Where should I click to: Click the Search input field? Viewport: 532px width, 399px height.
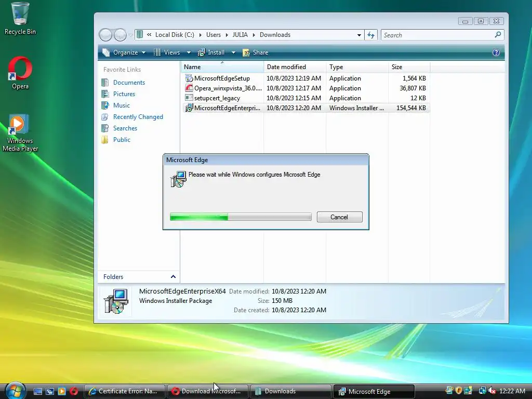pos(437,35)
